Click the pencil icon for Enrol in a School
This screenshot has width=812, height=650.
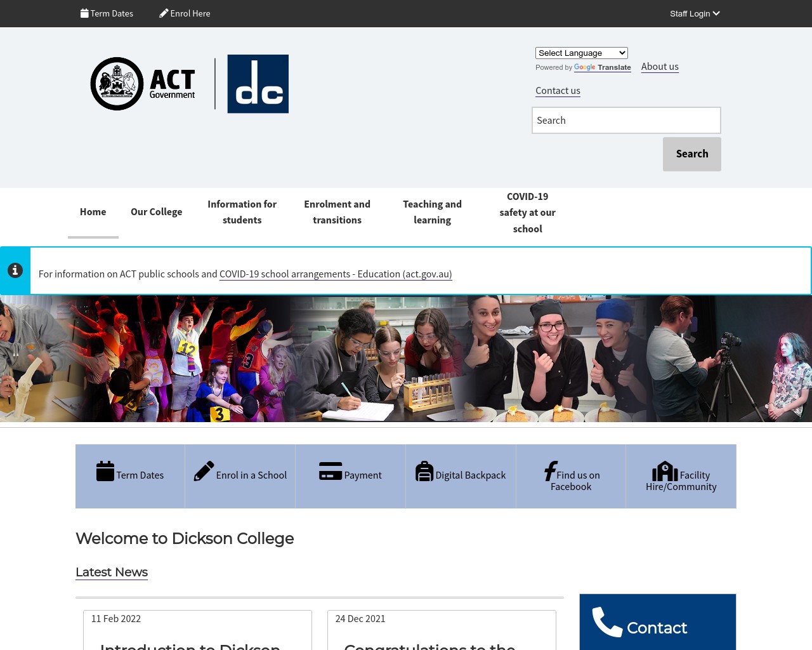[x=204, y=471]
